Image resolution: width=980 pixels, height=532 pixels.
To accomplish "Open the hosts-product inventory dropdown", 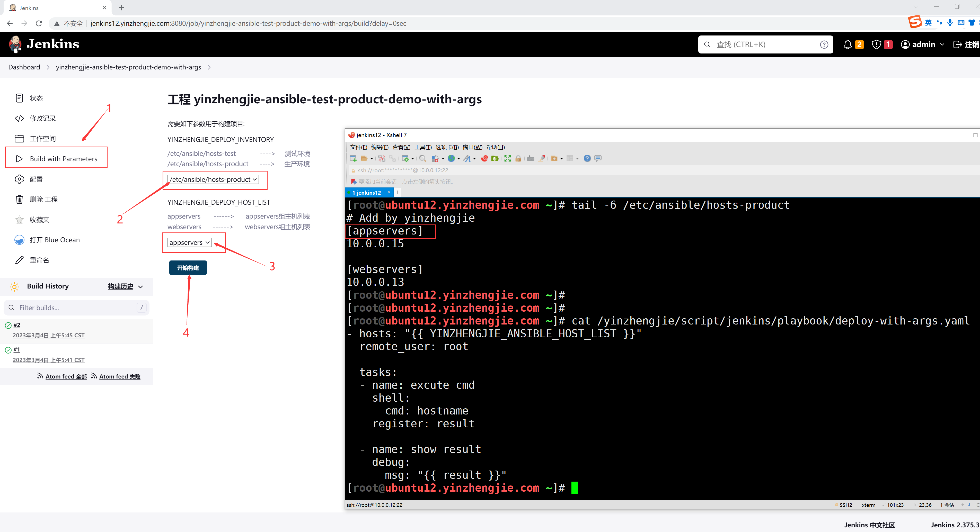I will point(213,179).
